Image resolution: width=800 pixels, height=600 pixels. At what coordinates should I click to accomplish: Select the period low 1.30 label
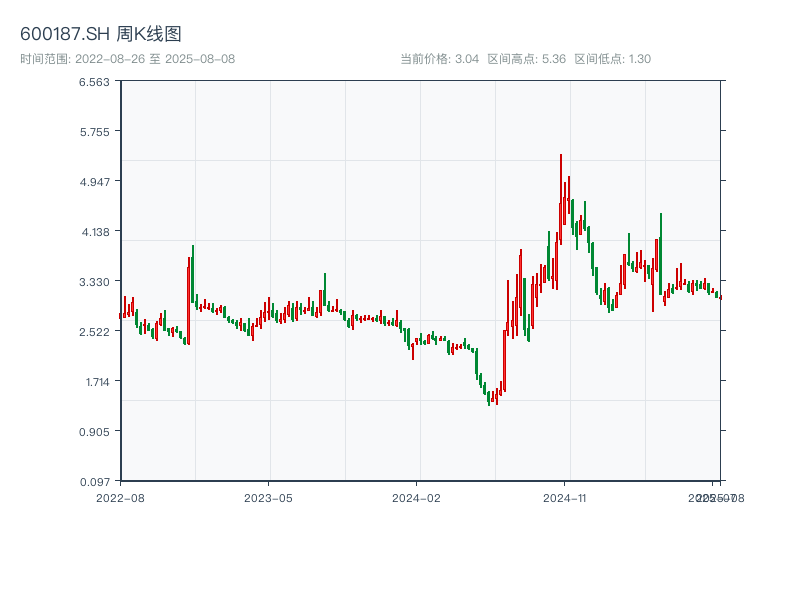[612, 59]
